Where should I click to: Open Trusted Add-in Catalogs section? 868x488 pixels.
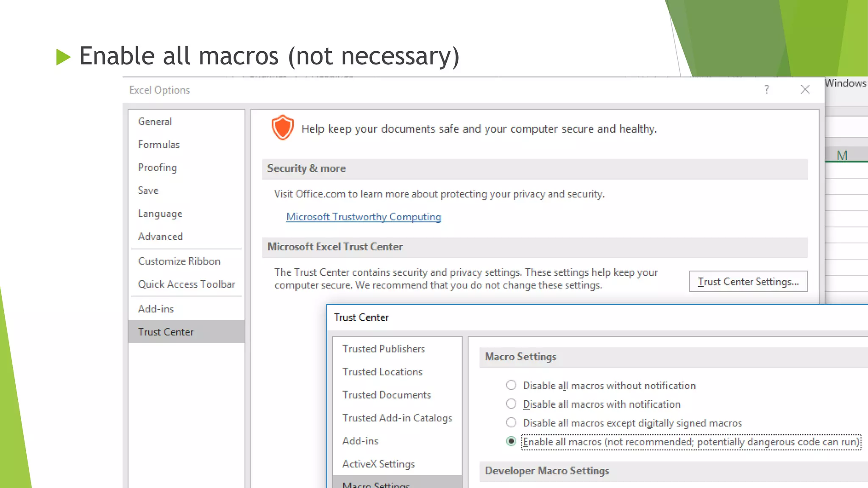point(397,418)
